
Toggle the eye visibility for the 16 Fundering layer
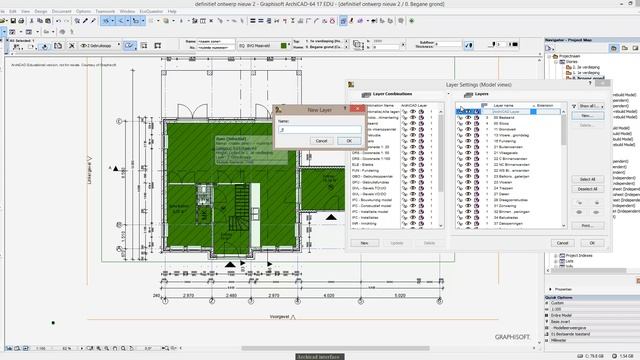click(x=468, y=141)
